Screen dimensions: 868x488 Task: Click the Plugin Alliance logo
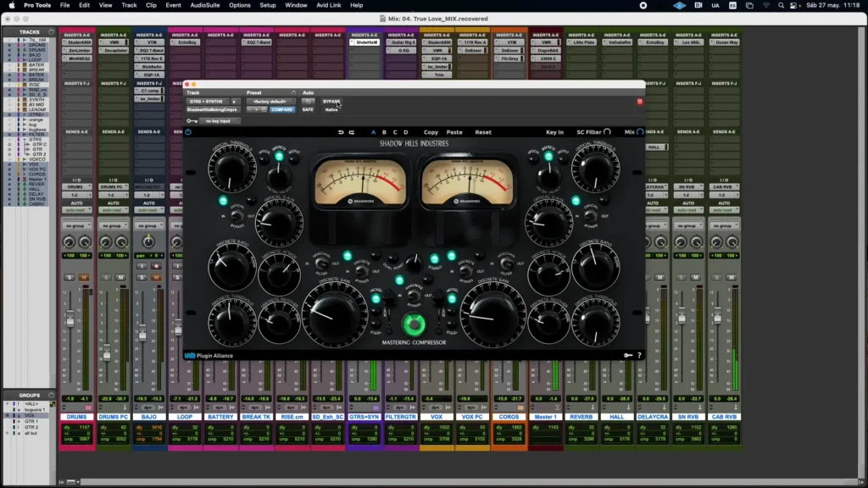(x=209, y=356)
